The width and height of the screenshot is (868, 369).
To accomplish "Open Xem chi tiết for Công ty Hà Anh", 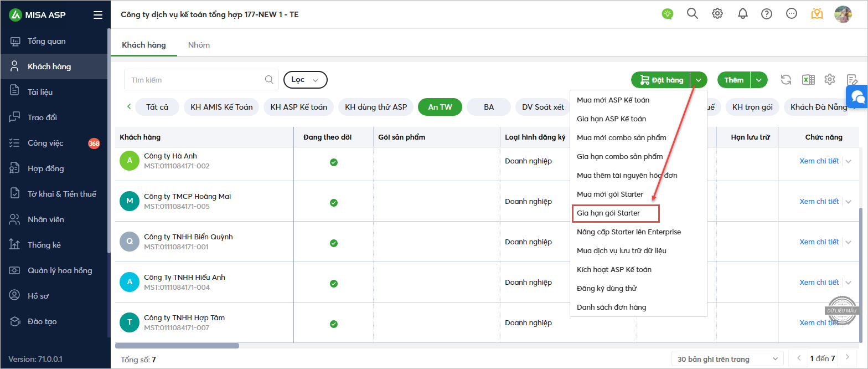I will click(x=819, y=161).
